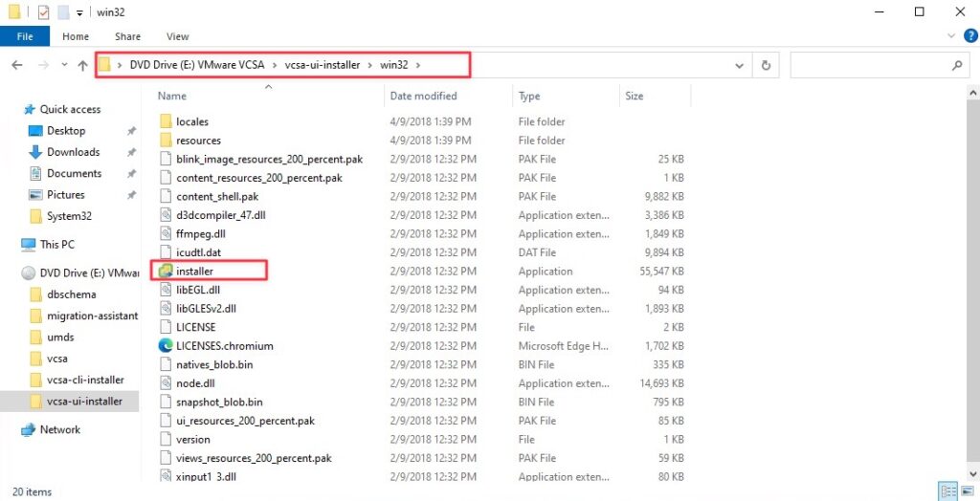980x501 pixels.
Task: Open Explorer Help question mark
Action: [970, 35]
